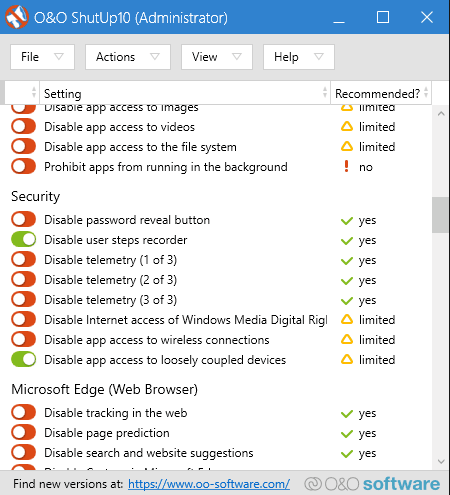Maximize the O&O ShutUp10 window
The width and height of the screenshot is (450, 495).
pyautogui.click(x=383, y=17)
